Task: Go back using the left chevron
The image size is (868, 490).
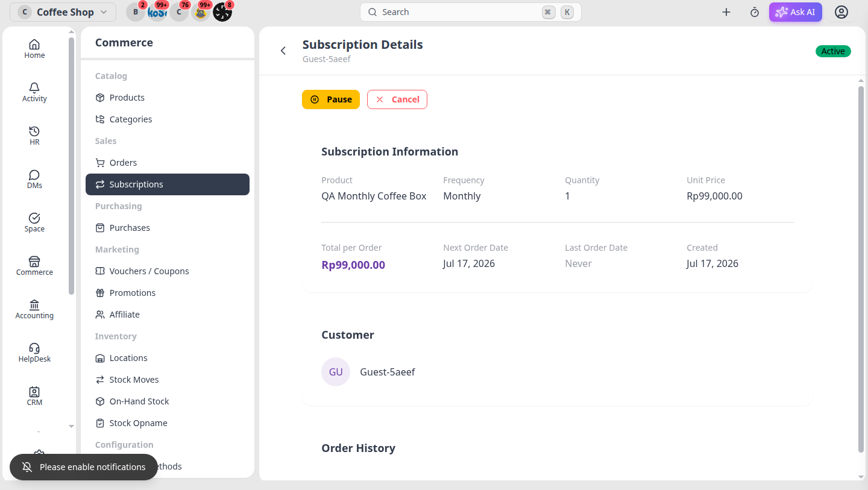Action: 283,51
